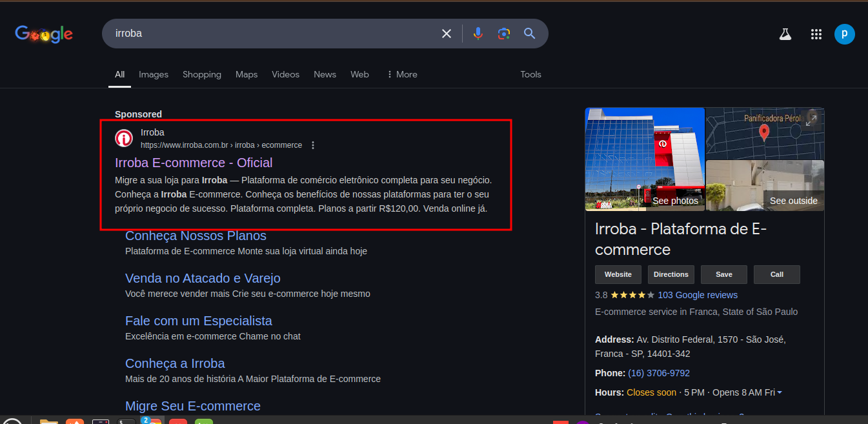Click 'Mais de 20 anos de história' description
The image size is (868, 424).
pyautogui.click(x=253, y=379)
